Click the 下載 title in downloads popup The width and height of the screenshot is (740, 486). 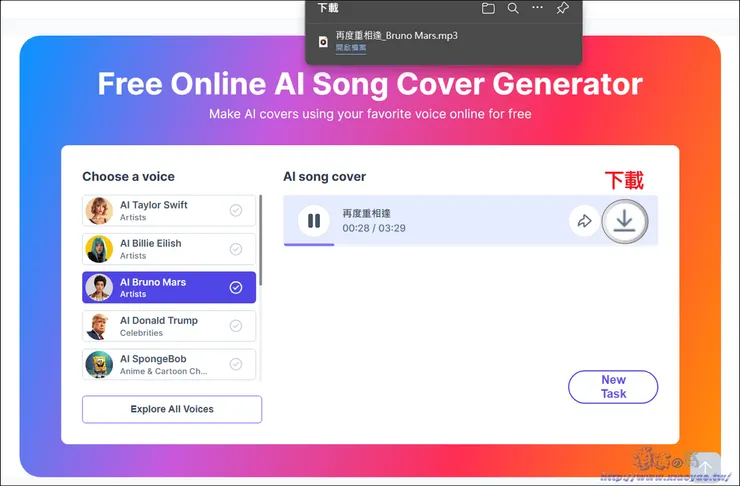(x=328, y=8)
